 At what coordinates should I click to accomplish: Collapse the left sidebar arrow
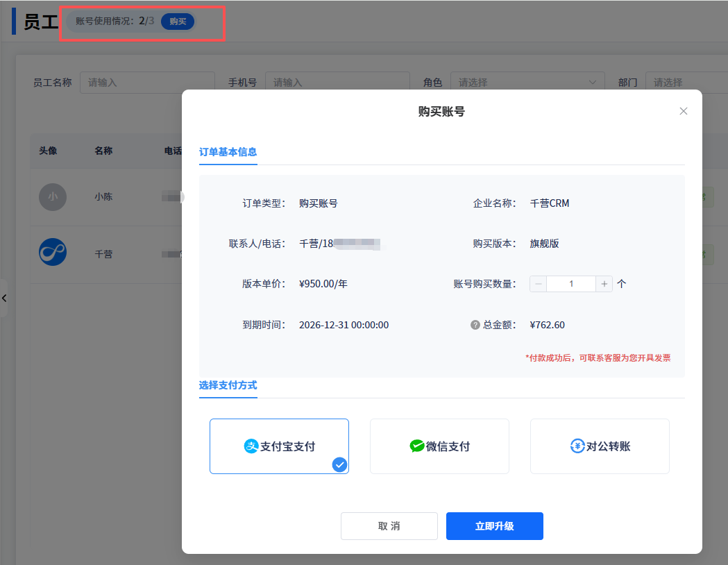[4, 298]
